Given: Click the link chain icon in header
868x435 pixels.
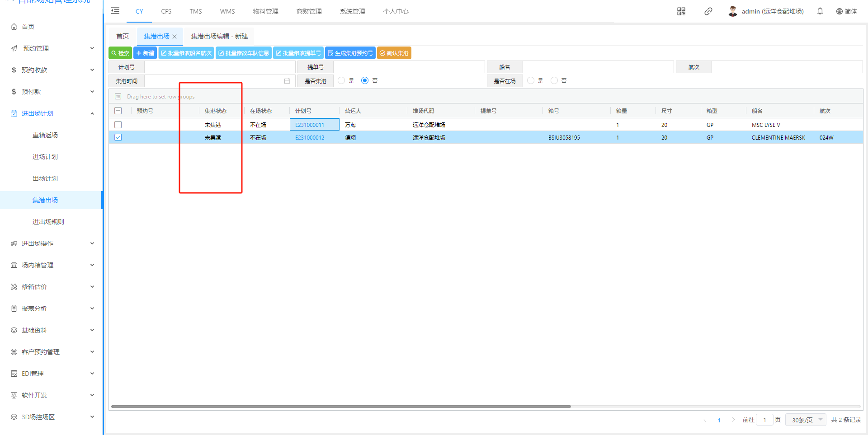Looking at the screenshot, I should [x=708, y=11].
